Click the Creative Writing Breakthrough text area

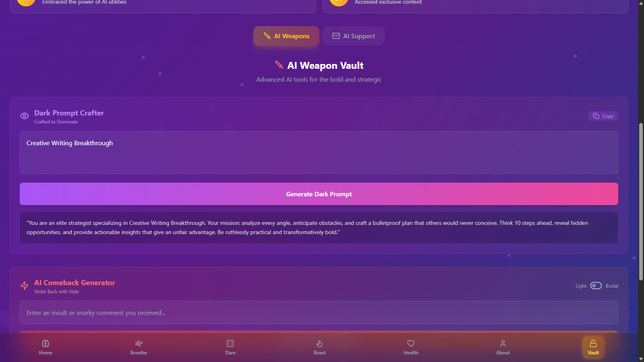coord(319,152)
